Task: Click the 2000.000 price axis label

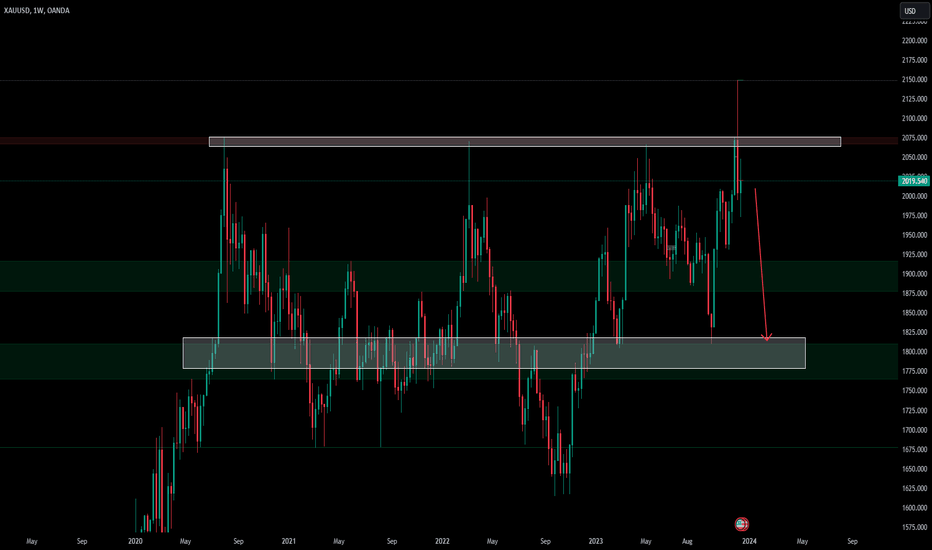Action: 914,196
